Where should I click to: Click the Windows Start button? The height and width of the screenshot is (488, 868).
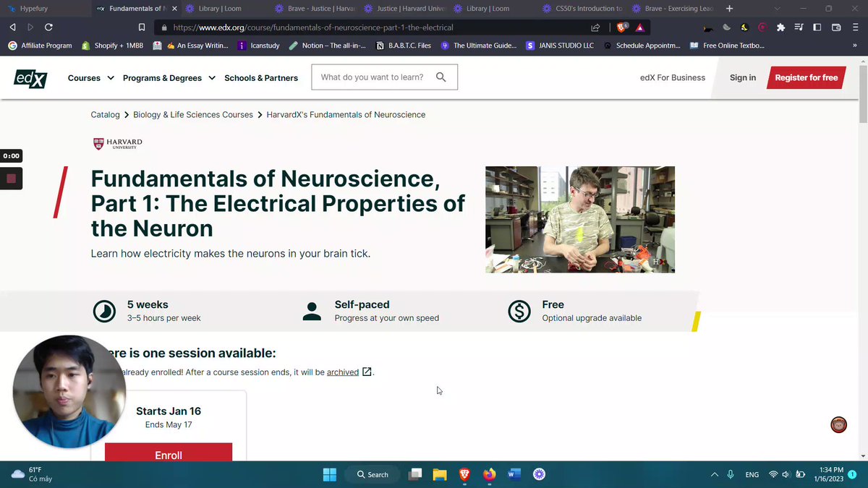(x=330, y=474)
